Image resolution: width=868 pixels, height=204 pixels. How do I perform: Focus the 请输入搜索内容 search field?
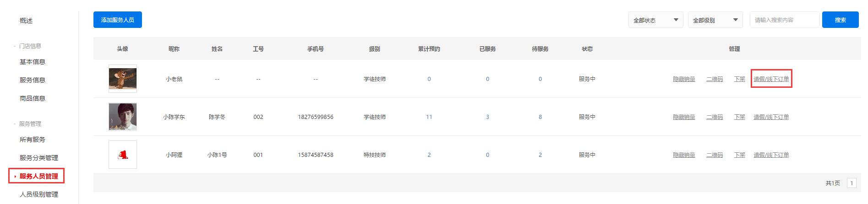point(785,20)
